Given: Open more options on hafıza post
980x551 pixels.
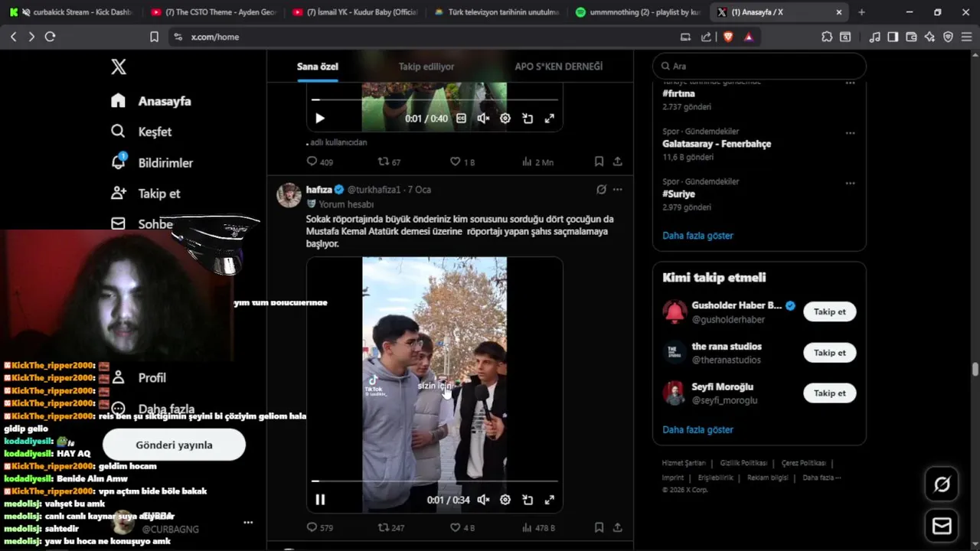Looking at the screenshot, I should pyautogui.click(x=618, y=189).
